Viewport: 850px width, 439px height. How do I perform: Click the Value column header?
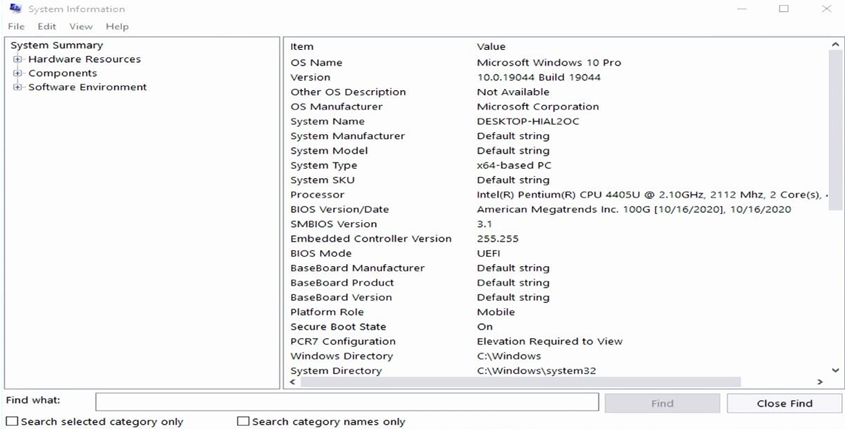click(491, 46)
